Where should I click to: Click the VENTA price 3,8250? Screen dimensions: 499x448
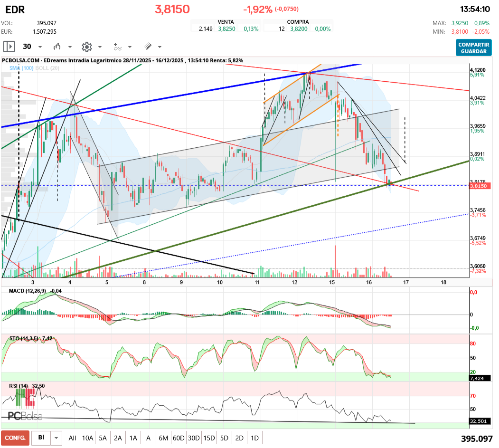click(x=226, y=29)
